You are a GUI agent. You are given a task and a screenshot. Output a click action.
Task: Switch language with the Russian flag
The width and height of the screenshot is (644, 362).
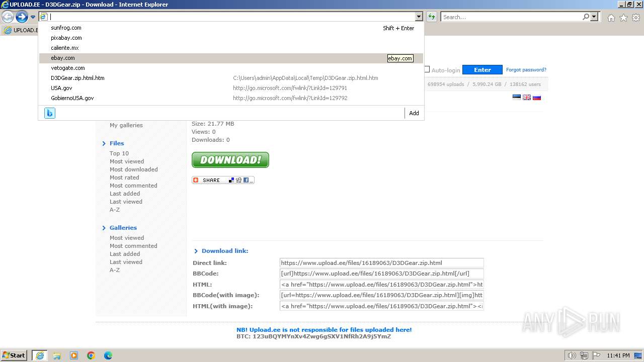(x=537, y=97)
